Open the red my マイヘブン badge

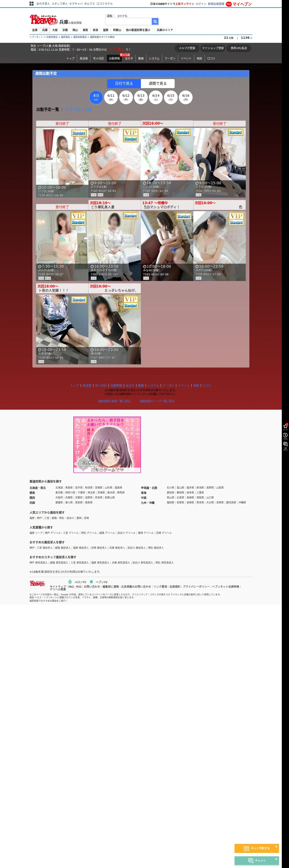click(239, 4)
